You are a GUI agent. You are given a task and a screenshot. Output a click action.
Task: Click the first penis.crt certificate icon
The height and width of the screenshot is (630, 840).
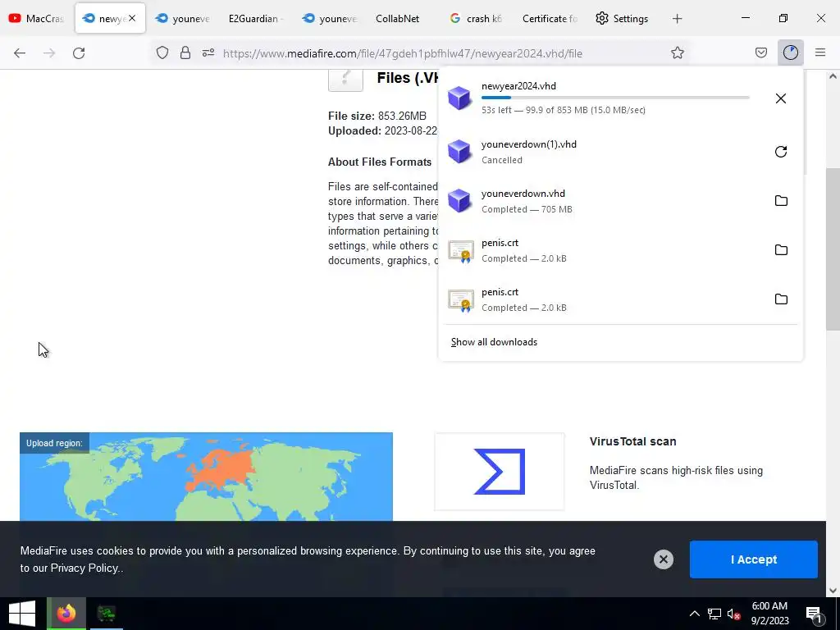[x=461, y=251]
